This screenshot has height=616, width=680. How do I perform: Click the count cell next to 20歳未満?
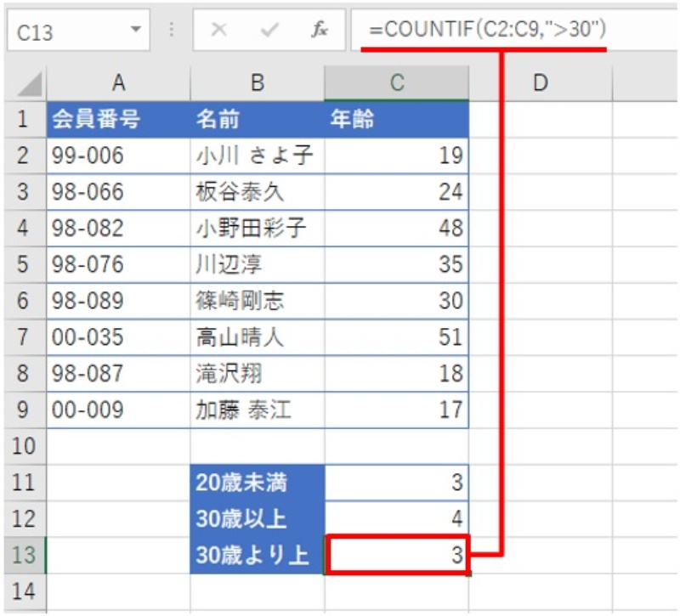click(x=396, y=483)
